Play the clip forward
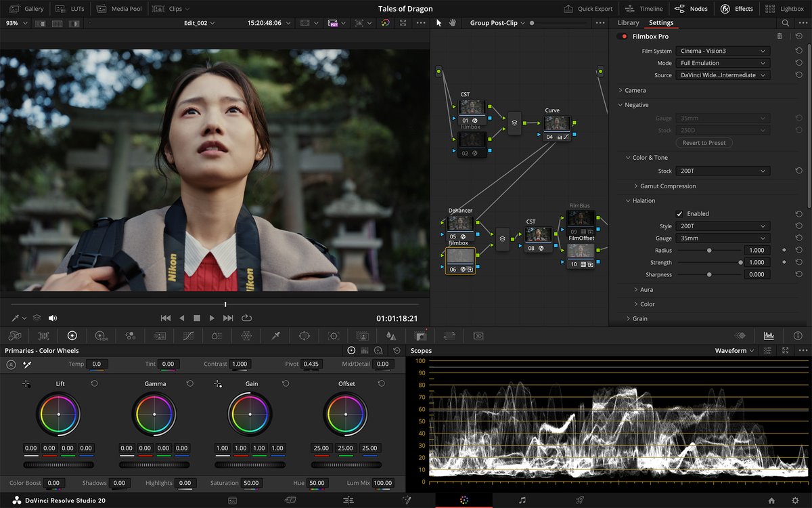Image resolution: width=812 pixels, height=508 pixels. (212, 318)
